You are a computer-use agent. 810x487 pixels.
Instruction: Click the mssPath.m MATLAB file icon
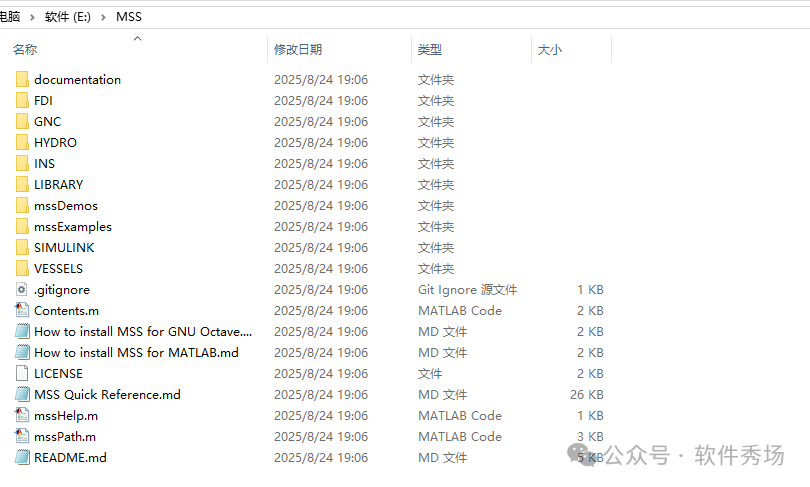pyautogui.click(x=22, y=436)
